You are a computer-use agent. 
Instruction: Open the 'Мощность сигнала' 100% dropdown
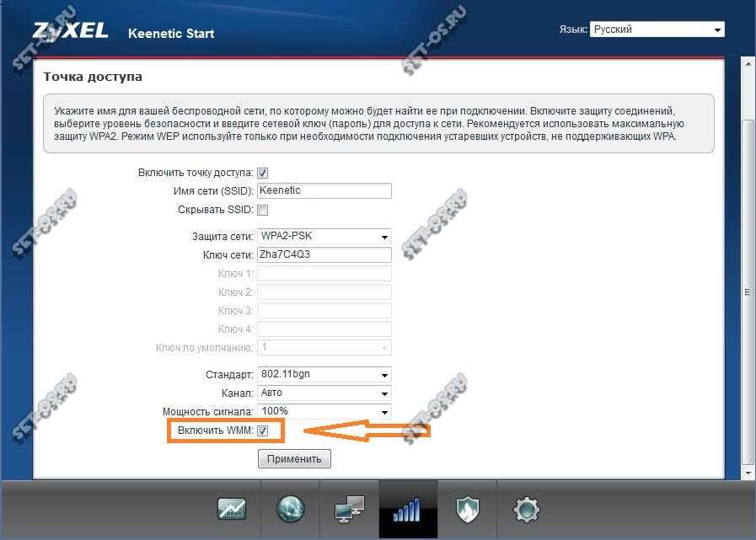324,411
